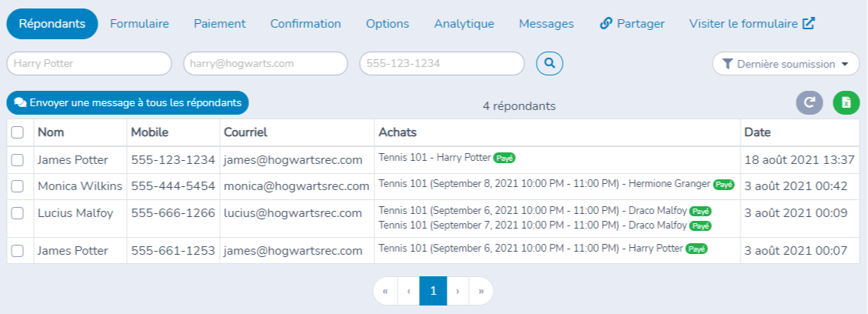Screen dimensions: 868x314
Task: Click Envoyer une message à tous les répondants
Action: pyautogui.click(x=128, y=103)
